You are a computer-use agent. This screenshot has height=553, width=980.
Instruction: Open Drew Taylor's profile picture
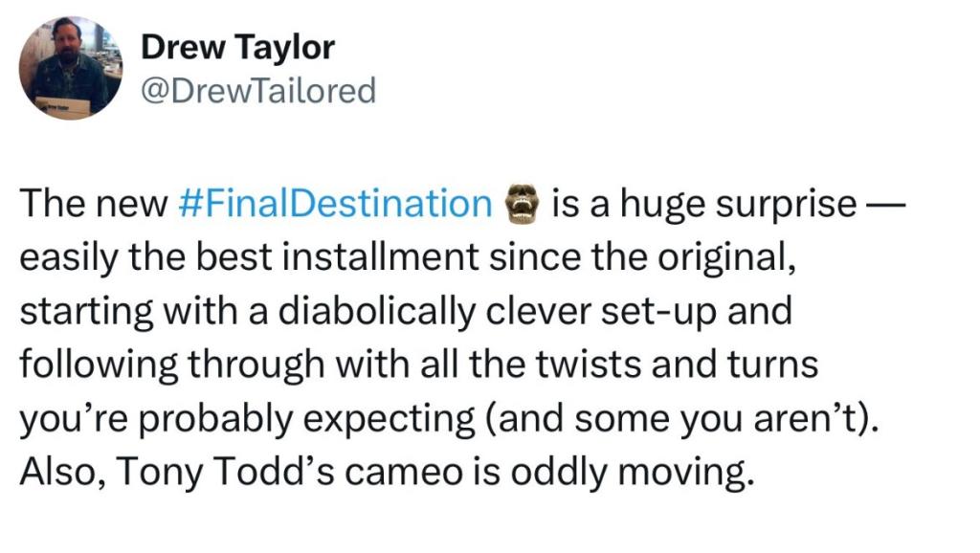pos(71,68)
